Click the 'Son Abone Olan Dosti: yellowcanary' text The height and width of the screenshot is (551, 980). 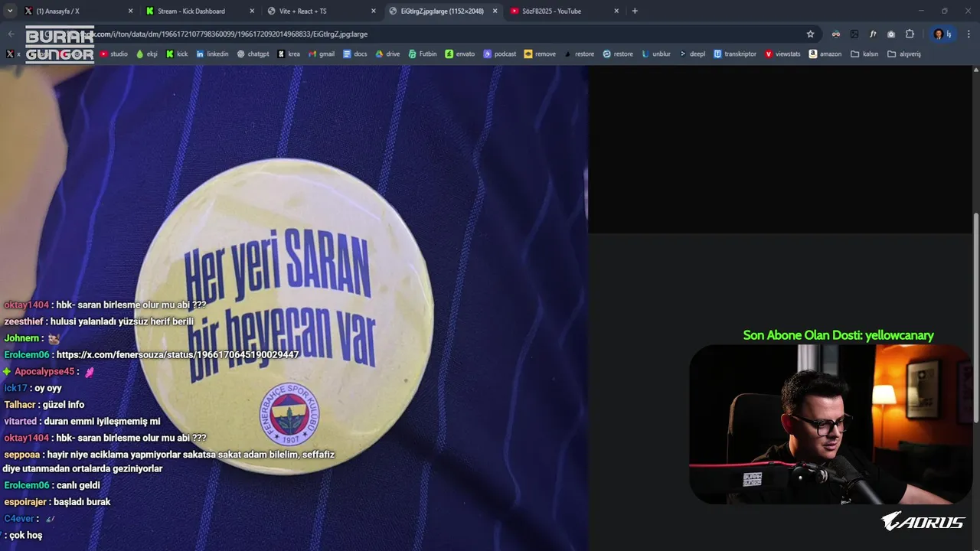tap(838, 335)
